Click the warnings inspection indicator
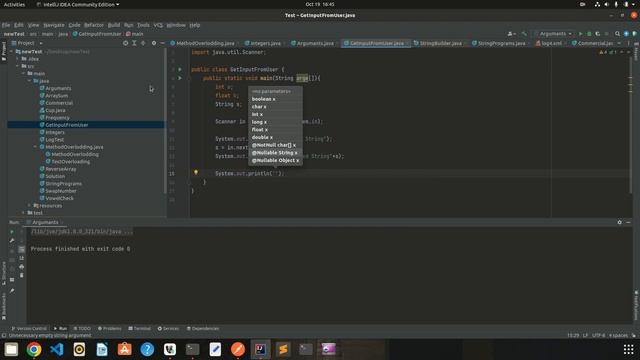Image resolution: width=640 pixels, height=360 pixels. (x=607, y=52)
